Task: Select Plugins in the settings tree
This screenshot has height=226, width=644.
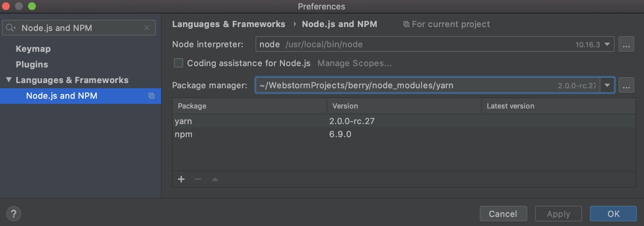Action: click(32, 64)
